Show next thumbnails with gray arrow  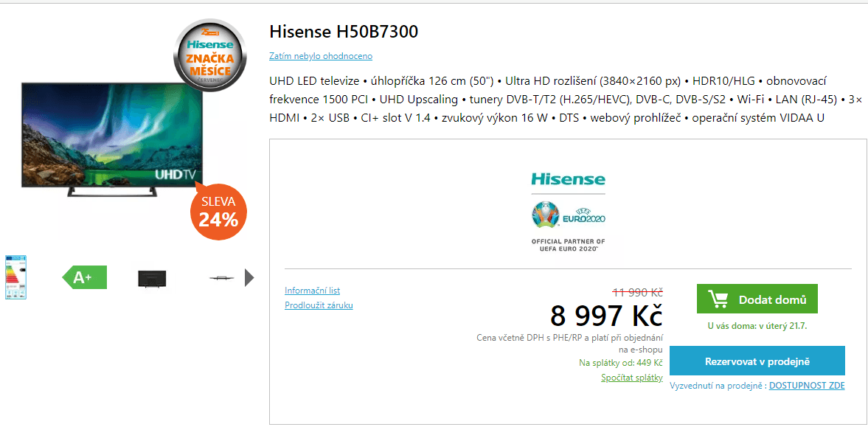(x=249, y=277)
